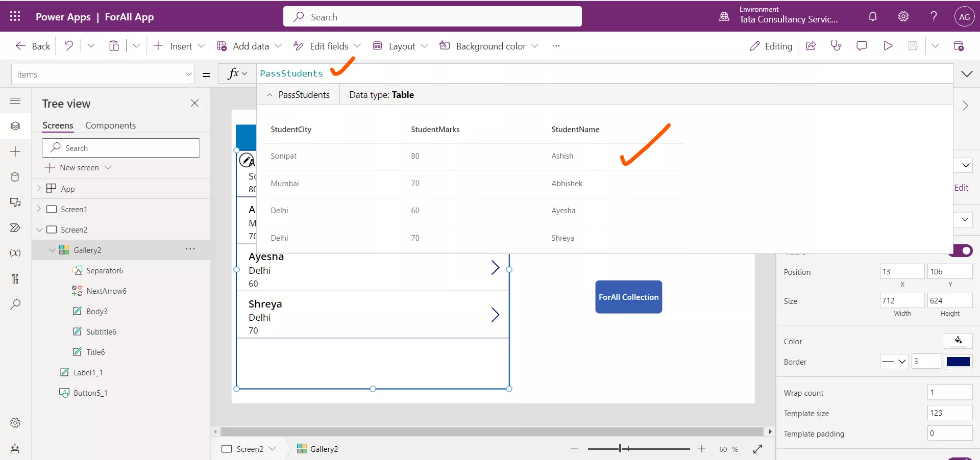Close the Tree view panel

click(194, 103)
